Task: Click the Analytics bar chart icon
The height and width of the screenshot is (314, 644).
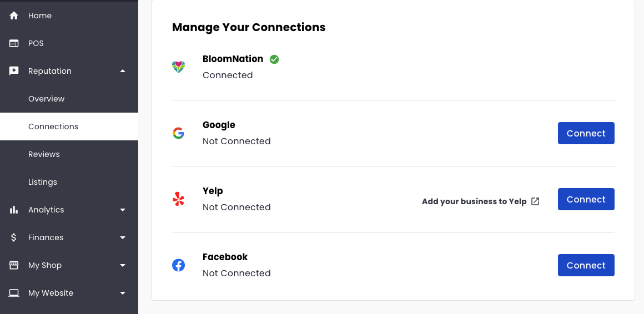Action: [13, 210]
